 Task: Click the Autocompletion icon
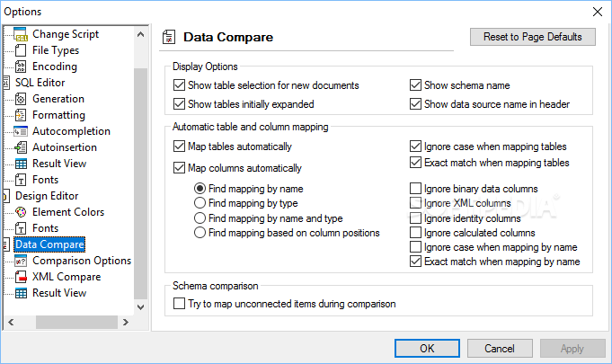coord(21,131)
